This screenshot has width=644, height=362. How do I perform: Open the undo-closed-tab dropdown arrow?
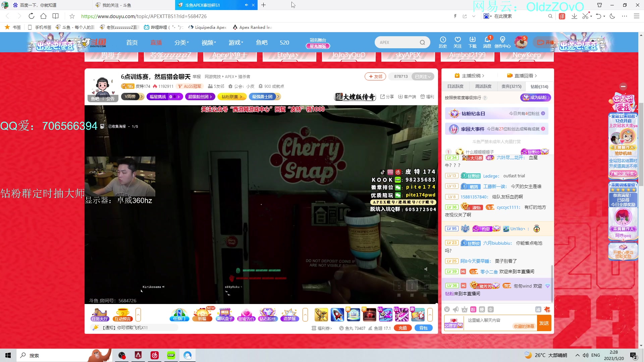pos(604,16)
